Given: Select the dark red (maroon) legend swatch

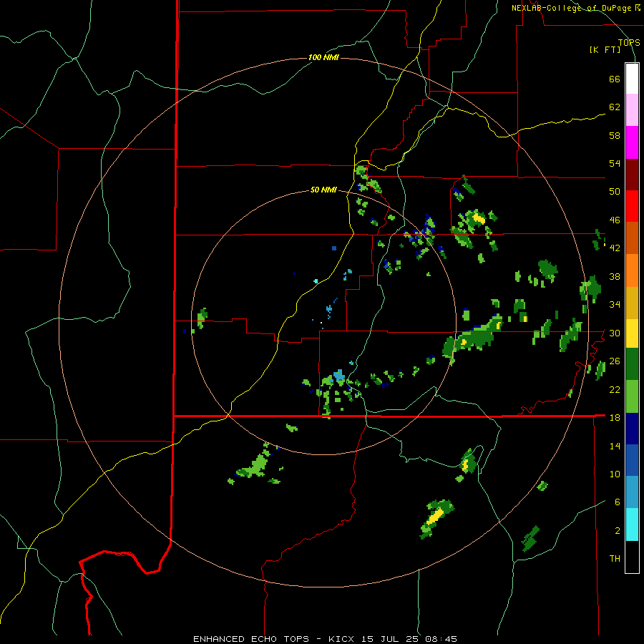Looking at the screenshot, I should click(632, 175).
